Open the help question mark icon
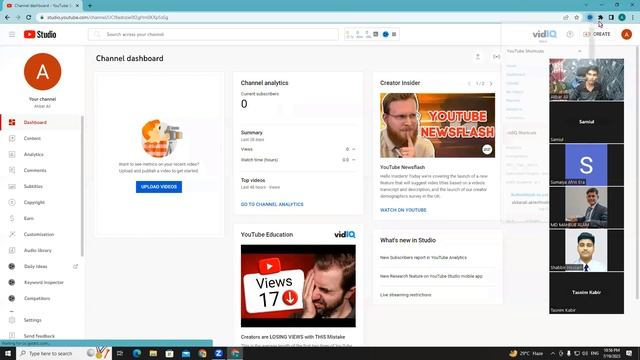The width and height of the screenshot is (640, 360). pyautogui.click(x=570, y=34)
